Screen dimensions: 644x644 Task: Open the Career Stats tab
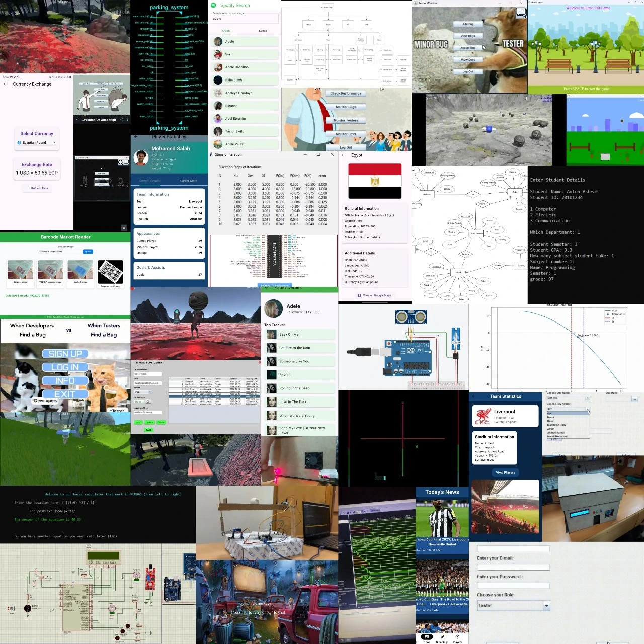click(x=188, y=181)
